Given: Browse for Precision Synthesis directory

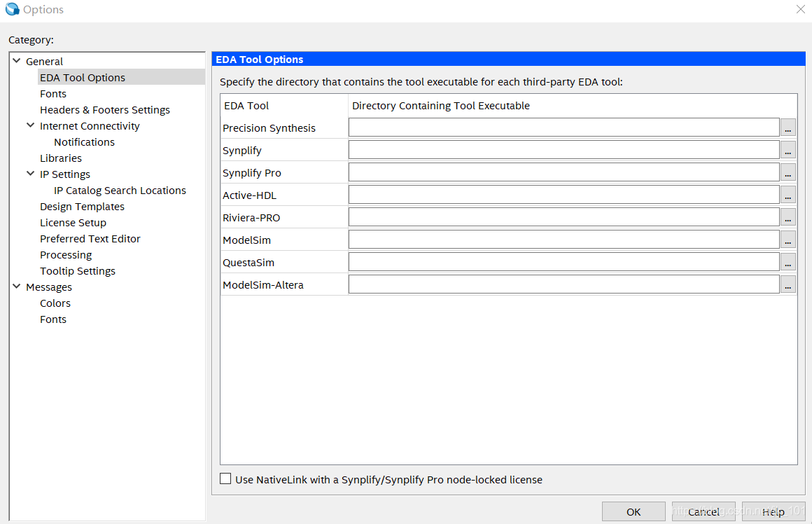Looking at the screenshot, I should click(x=787, y=127).
